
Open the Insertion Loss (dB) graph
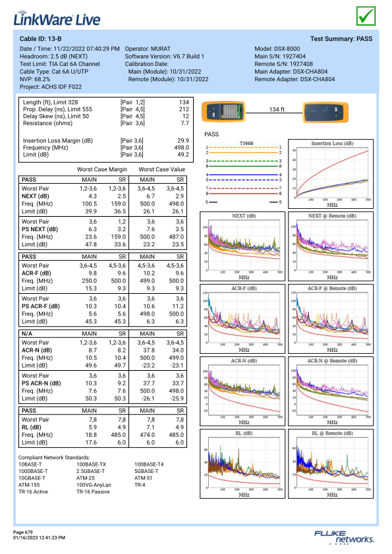pos(331,174)
